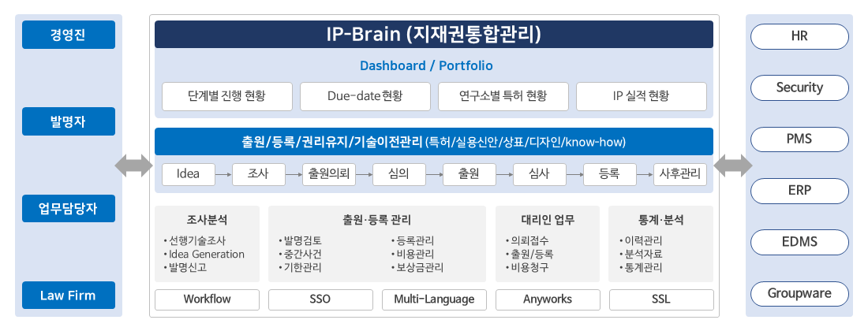Open 단계별 진행 현황 card
Image resolution: width=868 pixels, height=331 pixels.
(x=227, y=96)
